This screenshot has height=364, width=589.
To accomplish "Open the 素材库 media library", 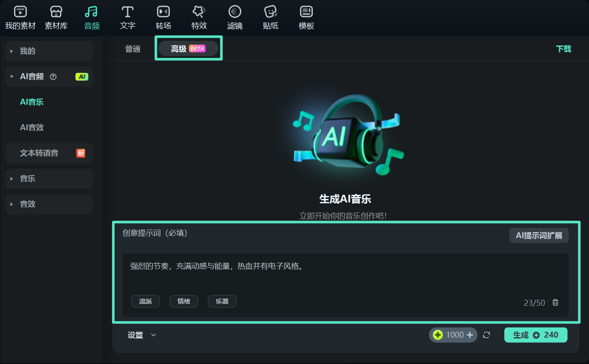I will (x=56, y=17).
